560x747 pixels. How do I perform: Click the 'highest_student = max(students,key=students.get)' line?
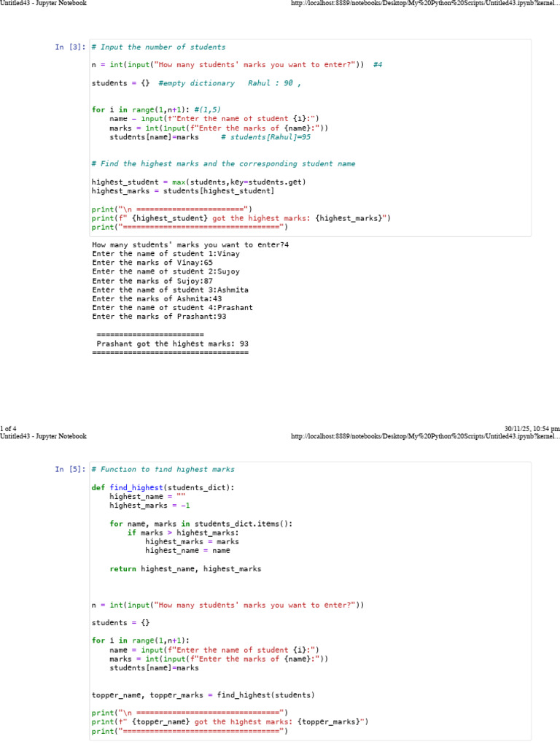tap(198, 182)
